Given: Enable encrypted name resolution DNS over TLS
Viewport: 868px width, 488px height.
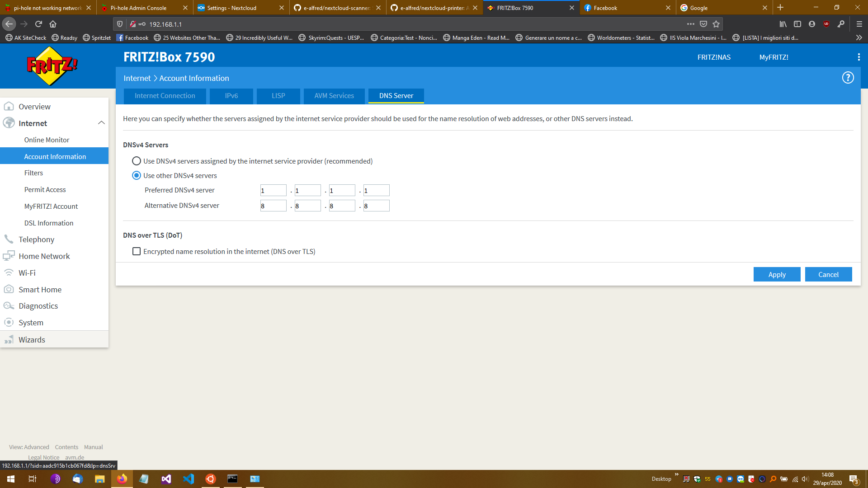Looking at the screenshot, I should [136, 252].
